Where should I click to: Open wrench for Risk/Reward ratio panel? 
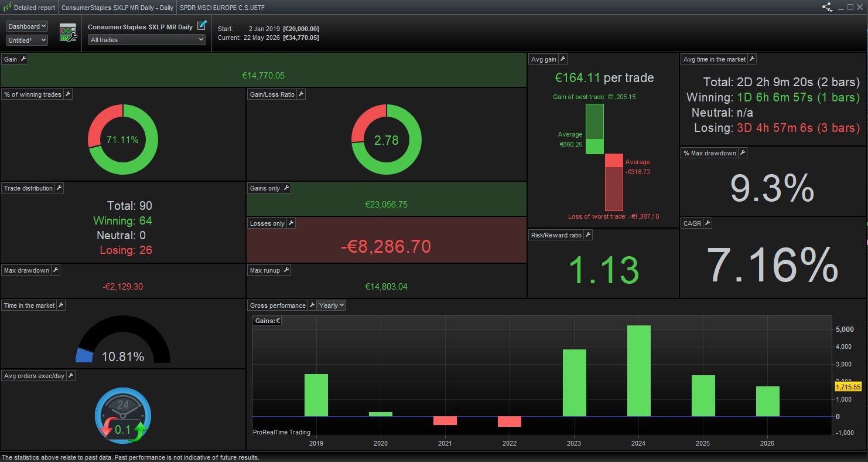pyautogui.click(x=588, y=235)
